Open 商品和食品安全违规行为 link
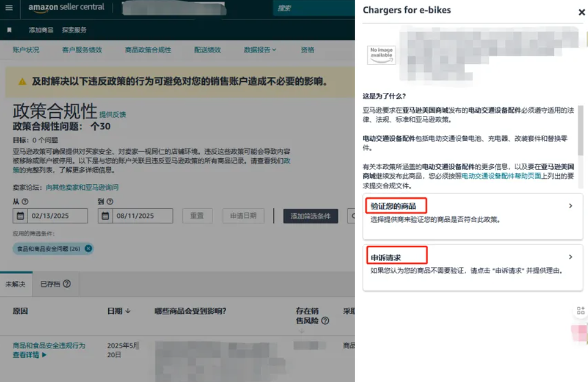588x382 pixels. click(49, 345)
